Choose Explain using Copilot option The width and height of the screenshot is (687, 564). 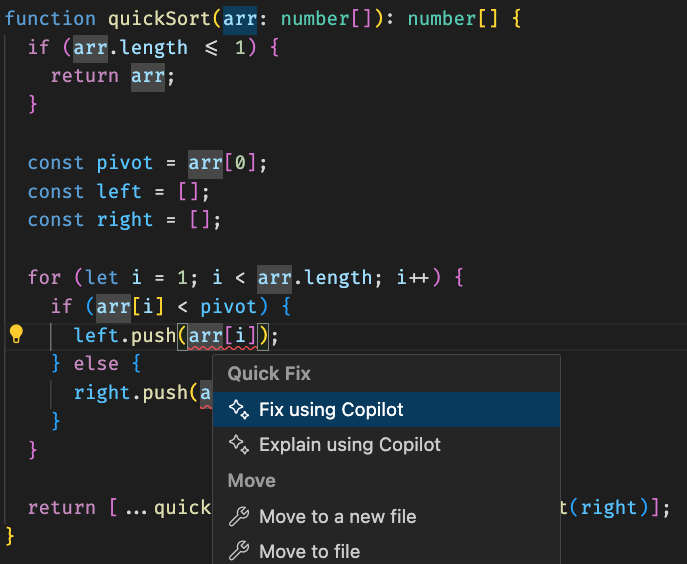349,445
